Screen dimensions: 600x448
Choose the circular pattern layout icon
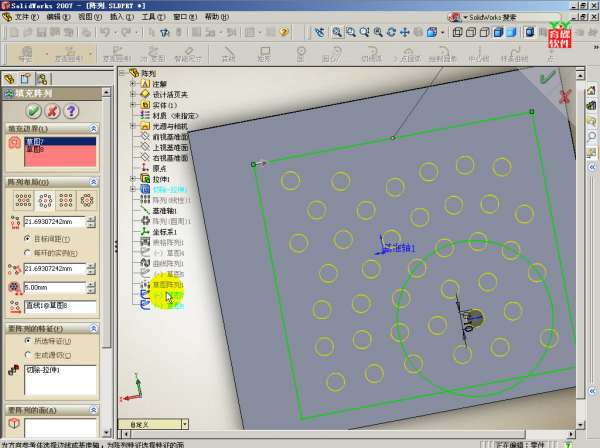tap(42, 200)
